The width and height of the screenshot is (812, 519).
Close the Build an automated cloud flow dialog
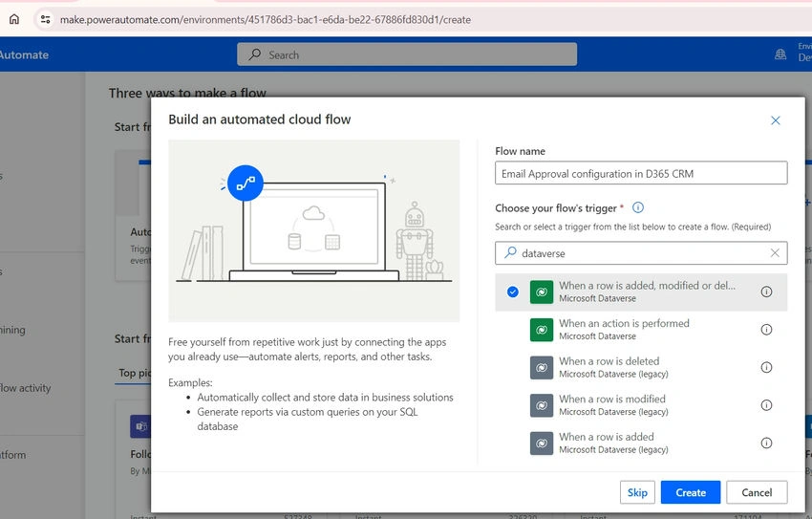coord(776,120)
